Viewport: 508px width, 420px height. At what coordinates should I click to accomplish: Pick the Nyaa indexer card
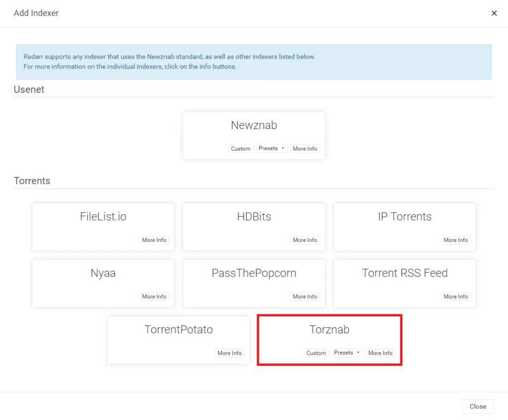103,273
